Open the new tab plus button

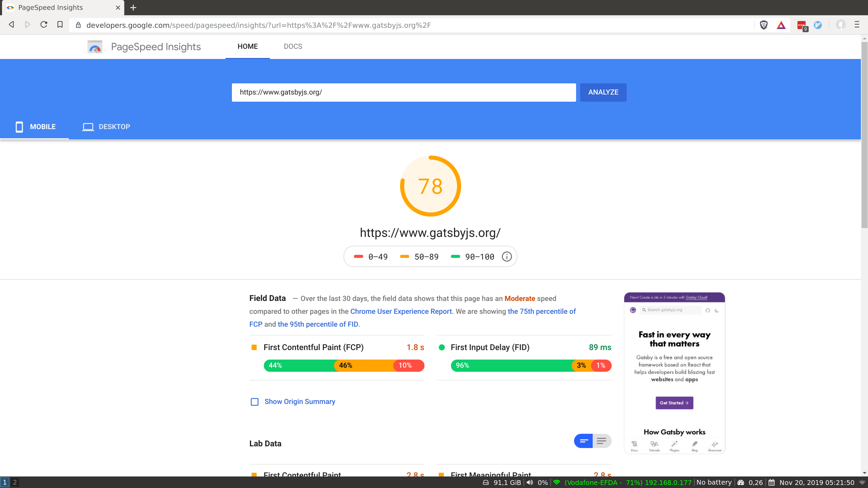coord(133,7)
